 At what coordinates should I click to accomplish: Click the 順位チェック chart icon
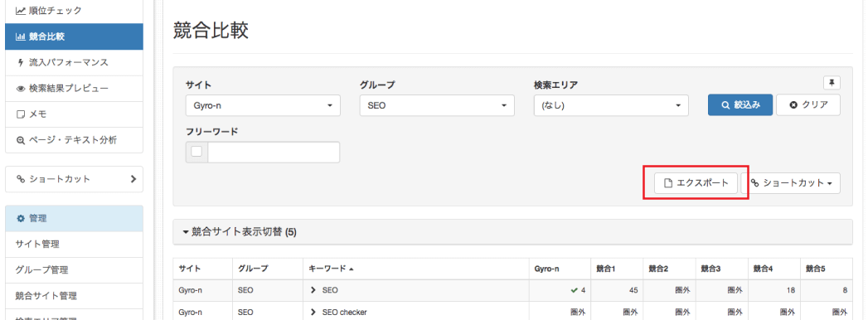point(21,11)
